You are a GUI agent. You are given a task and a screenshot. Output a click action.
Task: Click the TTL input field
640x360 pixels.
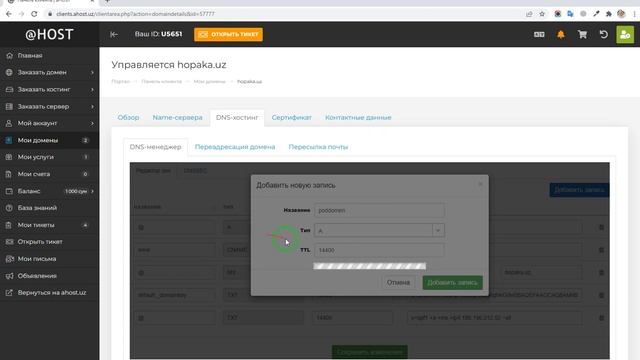[x=379, y=250]
